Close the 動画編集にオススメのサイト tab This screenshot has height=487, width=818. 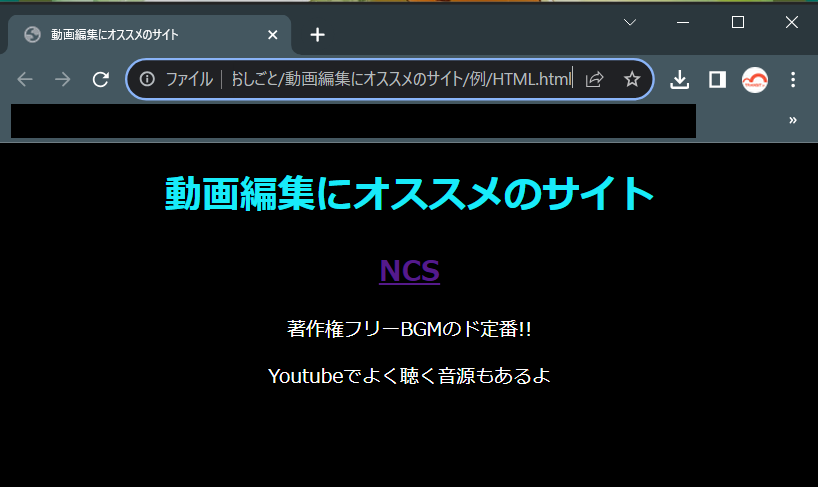click(273, 35)
